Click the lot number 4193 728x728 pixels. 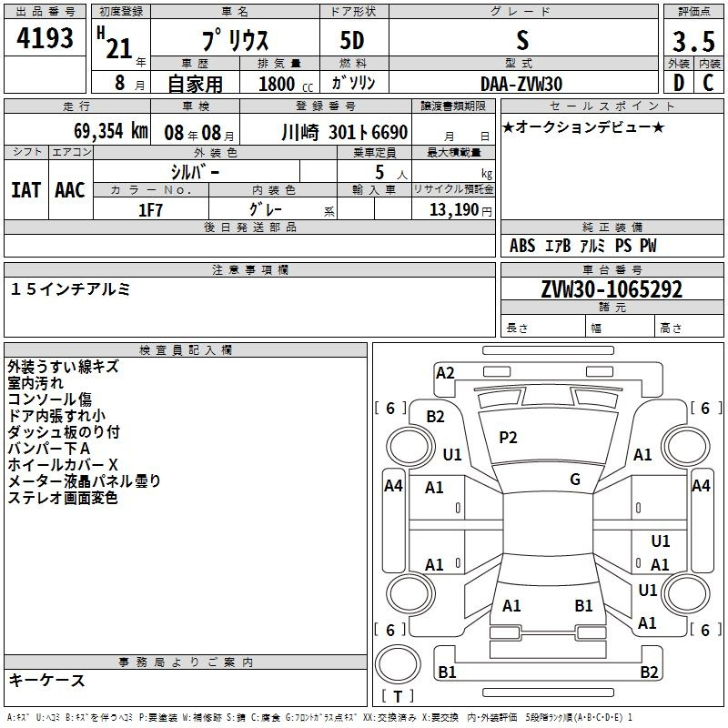pyautogui.click(x=45, y=37)
